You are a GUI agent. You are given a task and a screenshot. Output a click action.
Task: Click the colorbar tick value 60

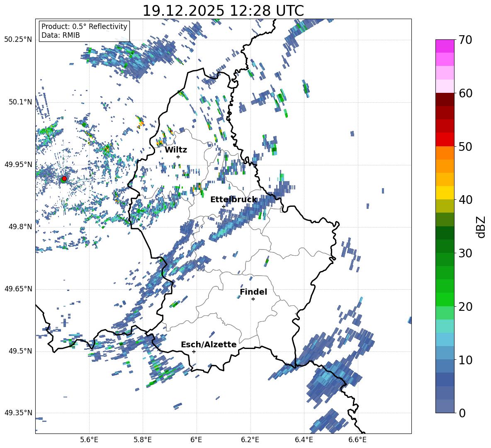pyautogui.click(x=465, y=93)
